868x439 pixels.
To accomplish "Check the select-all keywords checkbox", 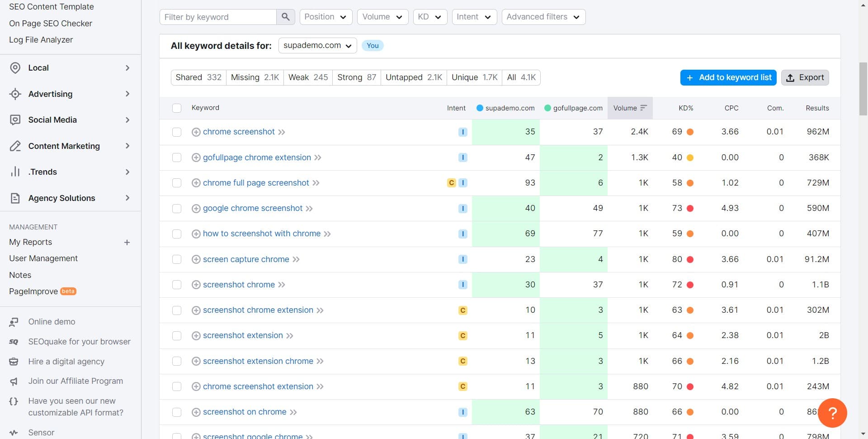I will 177,108.
